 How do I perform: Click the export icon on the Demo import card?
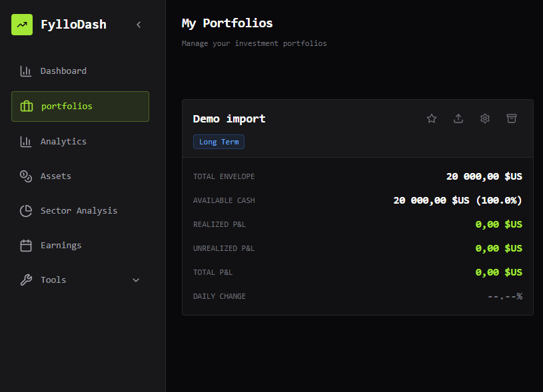[458, 118]
